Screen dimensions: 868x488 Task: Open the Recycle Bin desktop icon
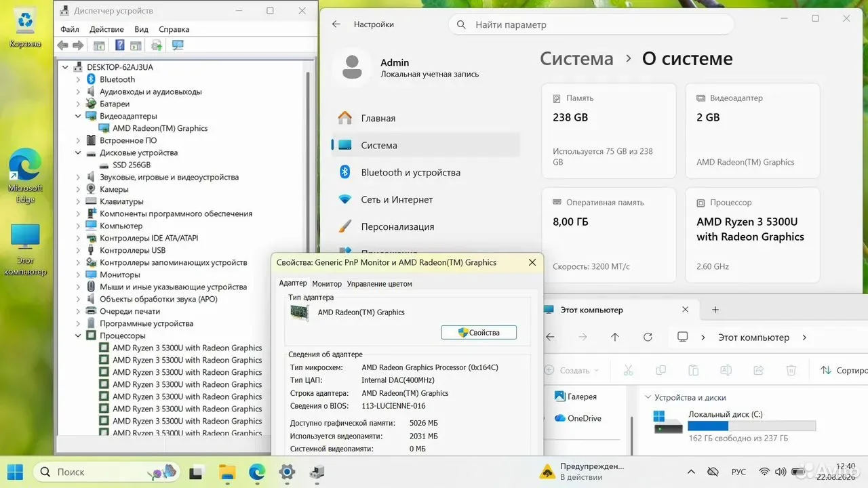(25, 28)
